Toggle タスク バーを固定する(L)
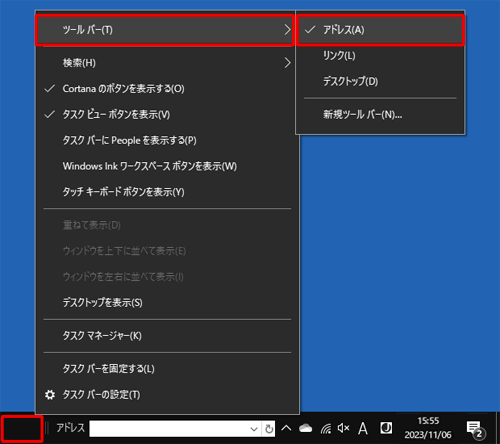500x444 pixels. (x=167, y=369)
